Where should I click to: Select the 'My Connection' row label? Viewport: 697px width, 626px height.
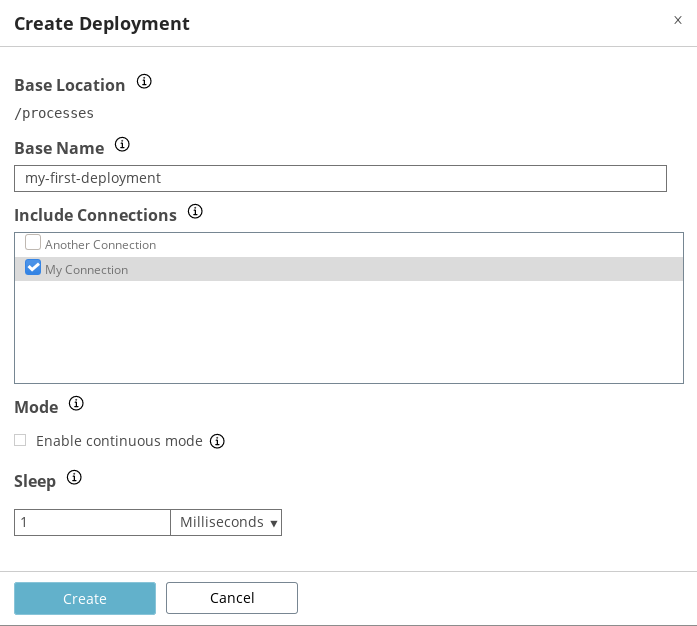[x=86, y=270]
